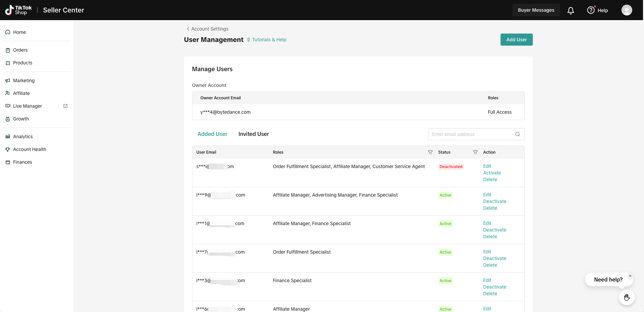Click the Marketing megaphone icon
The height and width of the screenshot is (312, 644).
click(8, 81)
